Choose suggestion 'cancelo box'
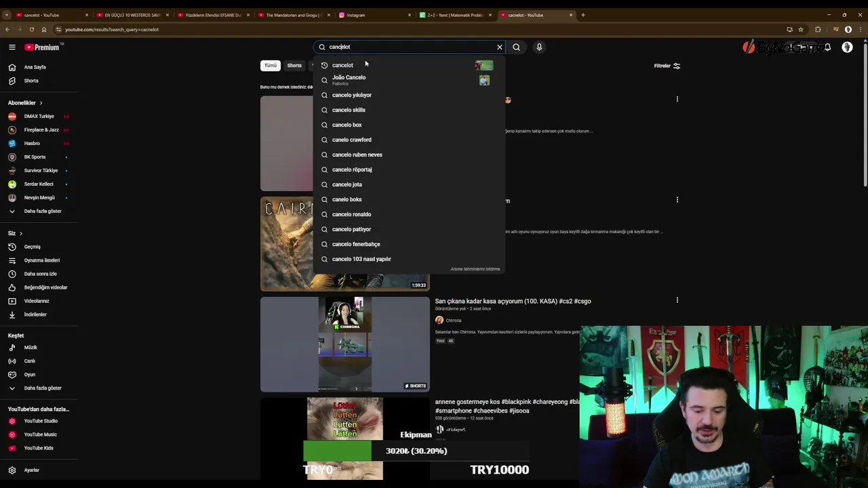Image resolution: width=868 pixels, height=488 pixels. (x=410, y=125)
